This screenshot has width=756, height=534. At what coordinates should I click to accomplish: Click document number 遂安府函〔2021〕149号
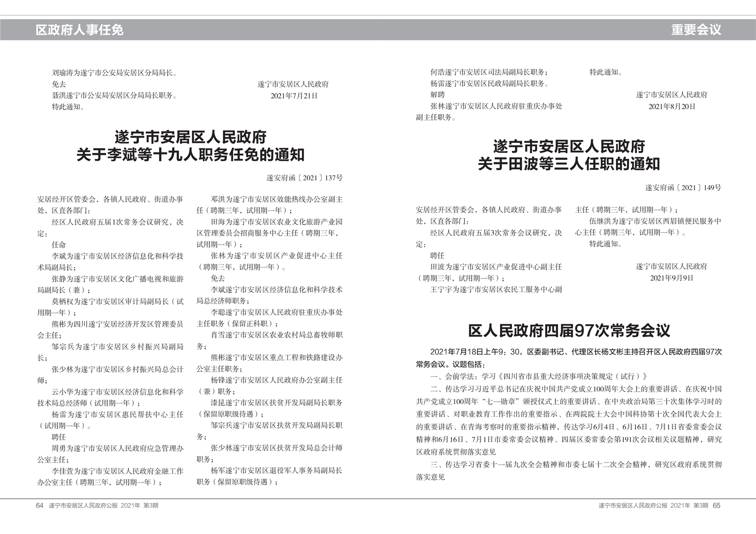[x=683, y=188]
